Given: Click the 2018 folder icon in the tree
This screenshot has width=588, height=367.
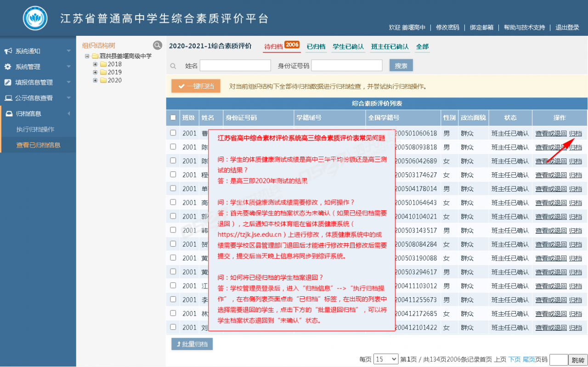Looking at the screenshot, I should [x=103, y=64].
